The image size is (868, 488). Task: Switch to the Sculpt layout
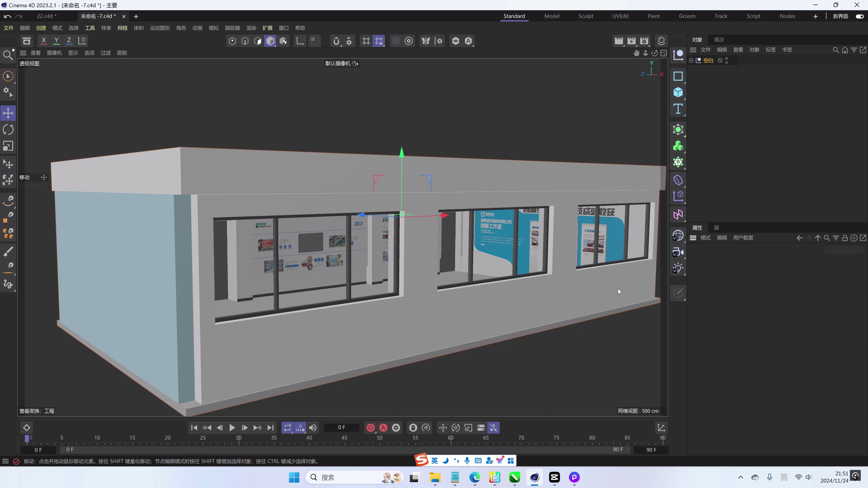click(x=586, y=16)
